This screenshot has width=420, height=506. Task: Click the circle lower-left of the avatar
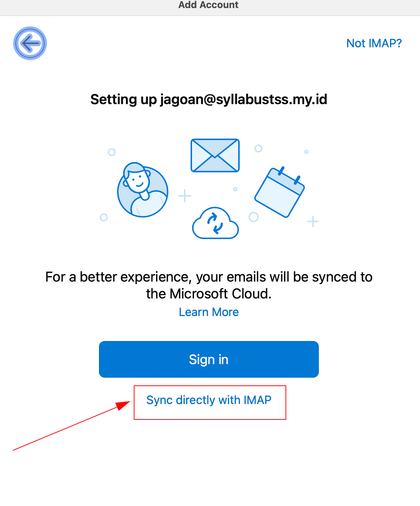click(x=104, y=217)
